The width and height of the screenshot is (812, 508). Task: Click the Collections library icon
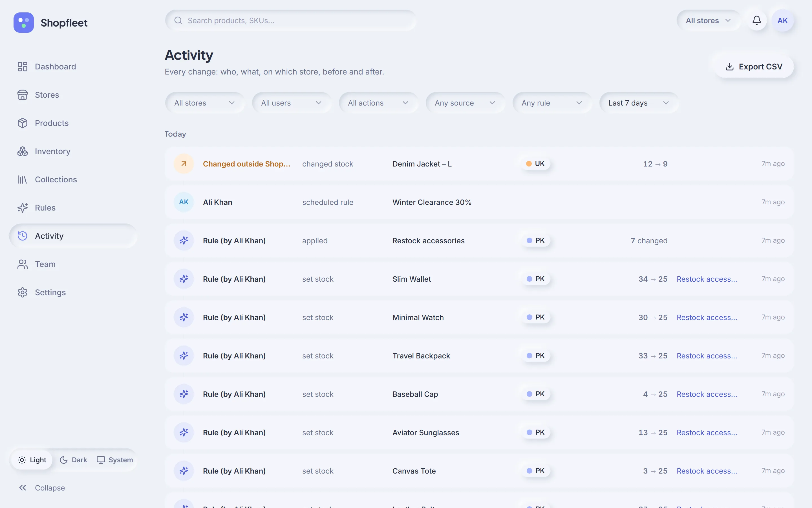(x=23, y=179)
